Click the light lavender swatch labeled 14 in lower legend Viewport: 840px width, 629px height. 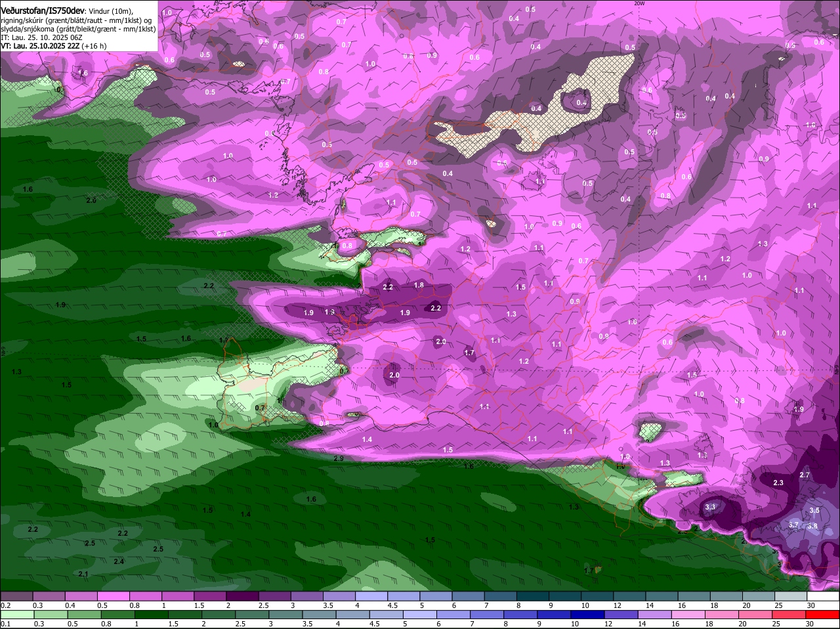(x=656, y=614)
